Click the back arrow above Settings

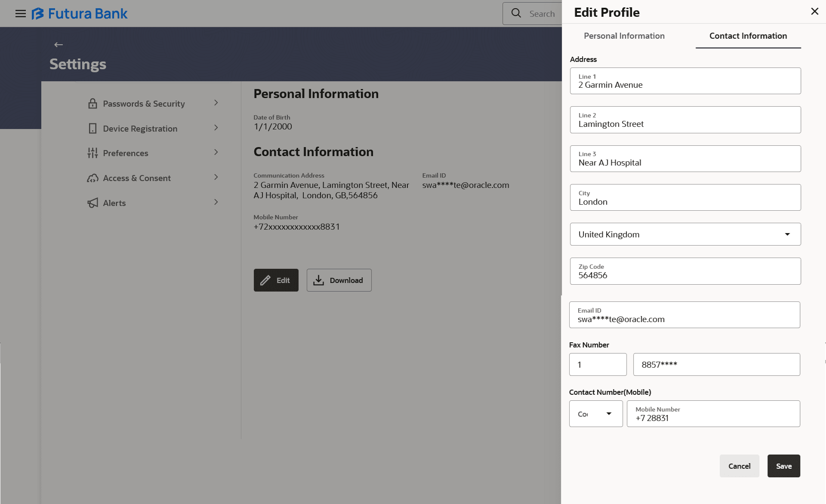point(59,45)
